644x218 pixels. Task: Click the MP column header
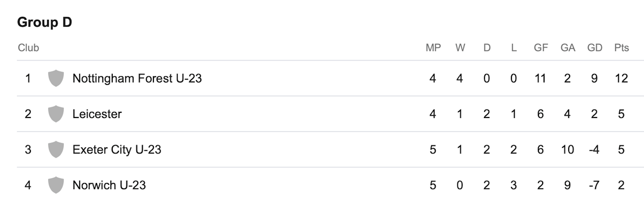(433, 48)
